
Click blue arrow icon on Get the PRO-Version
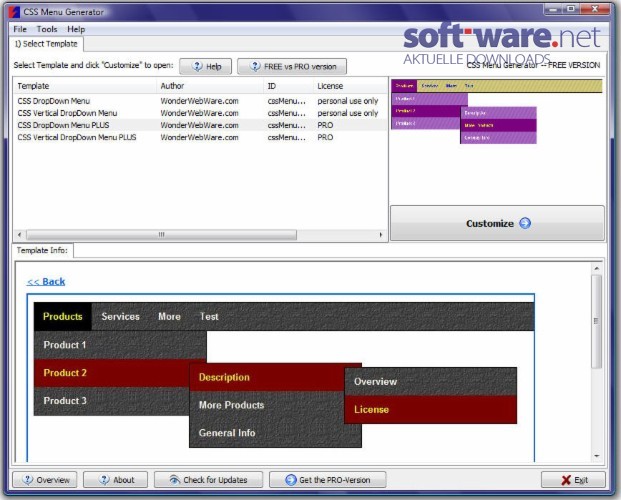(x=291, y=480)
